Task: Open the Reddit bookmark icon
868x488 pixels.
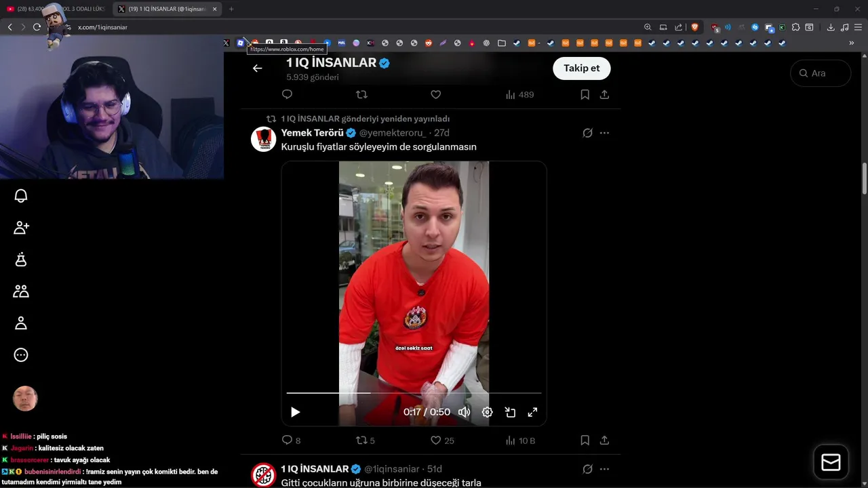Action: coord(429,43)
